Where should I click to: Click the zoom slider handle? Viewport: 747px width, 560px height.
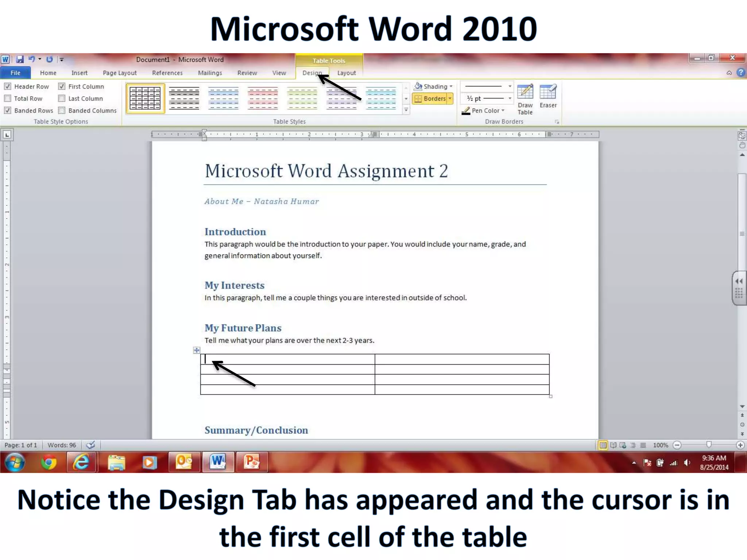[x=709, y=444]
